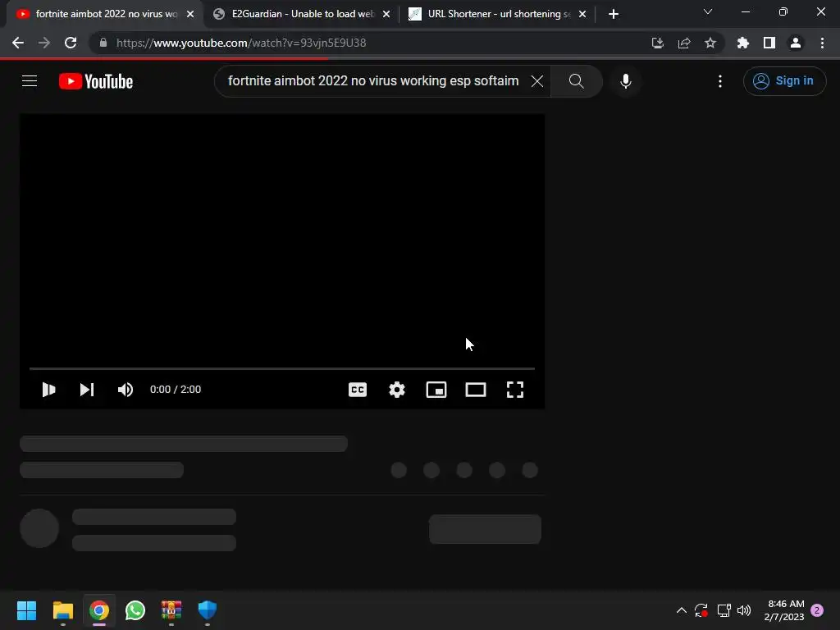Screen dimensions: 840x630
Task: Install app from address bar icon
Action: (657, 43)
